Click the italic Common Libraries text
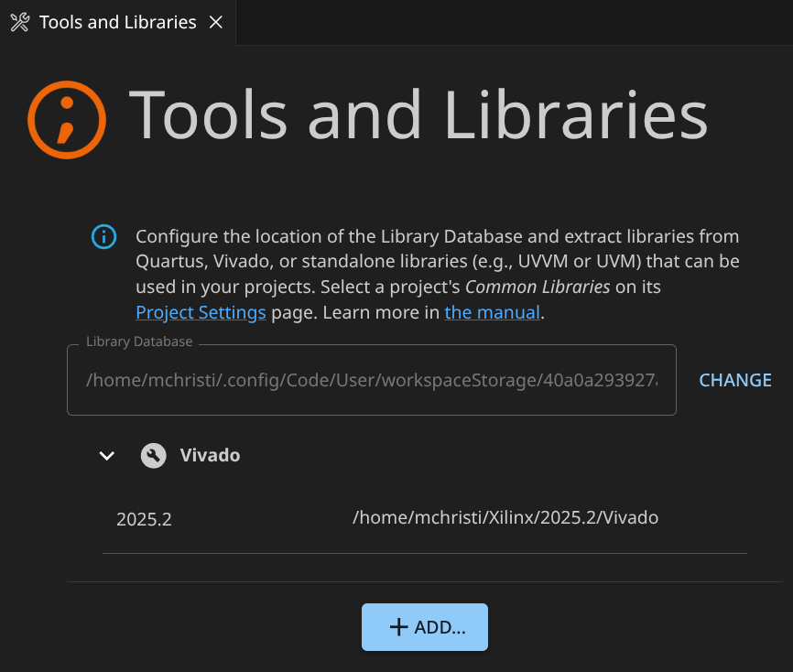This screenshot has width=793, height=672. [x=538, y=287]
